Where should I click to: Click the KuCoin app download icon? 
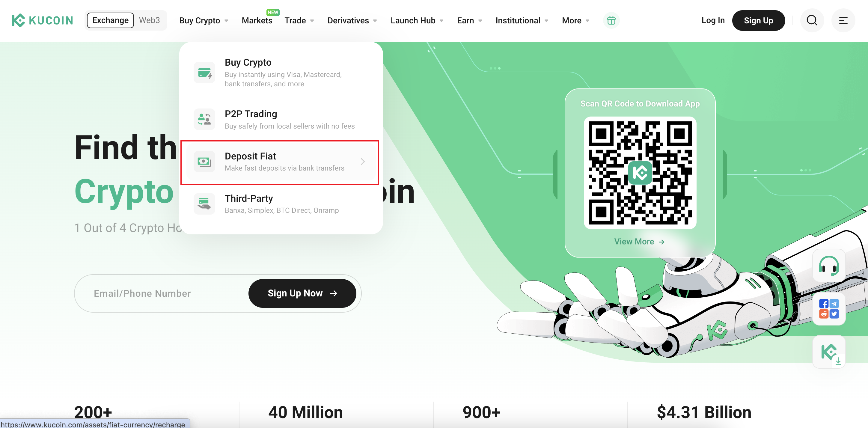828,352
